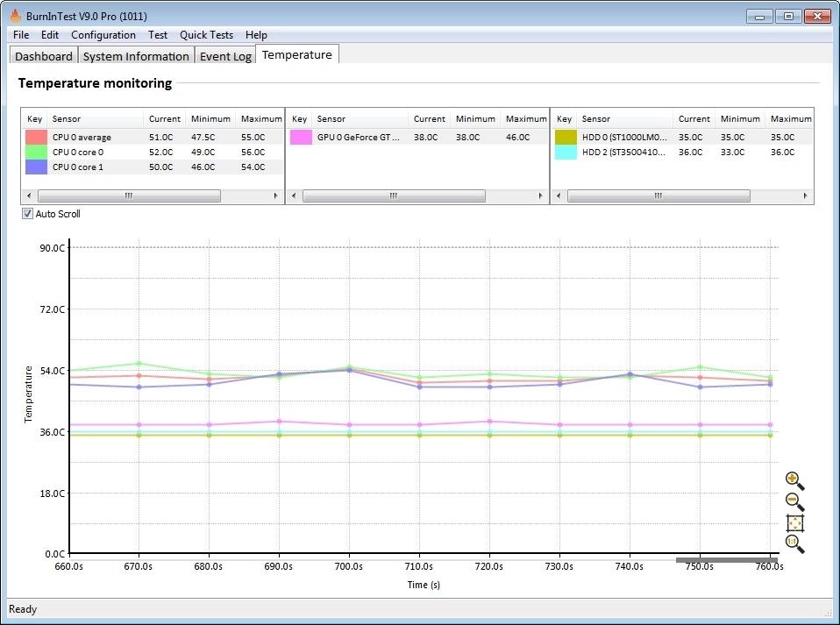Screen dimensions: 840x625
Task: Click the Key header in GPU table
Action: [x=300, y=119]
